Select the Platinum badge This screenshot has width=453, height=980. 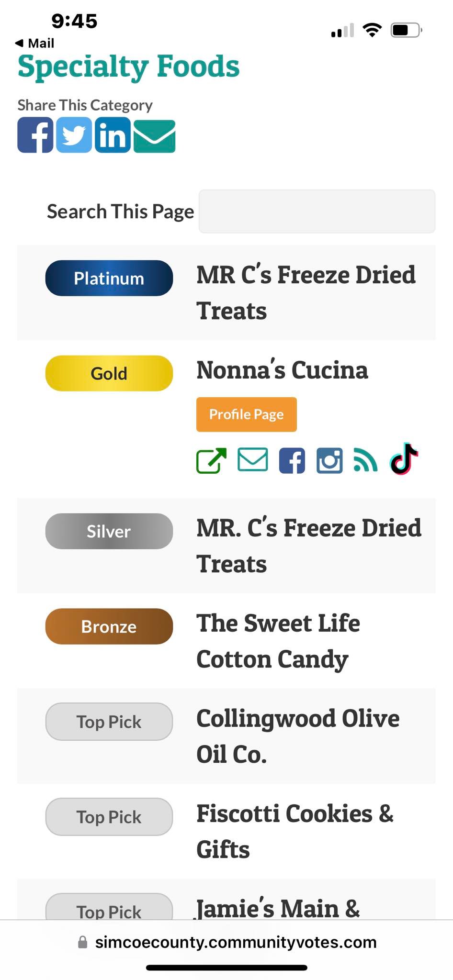point(109,278)
